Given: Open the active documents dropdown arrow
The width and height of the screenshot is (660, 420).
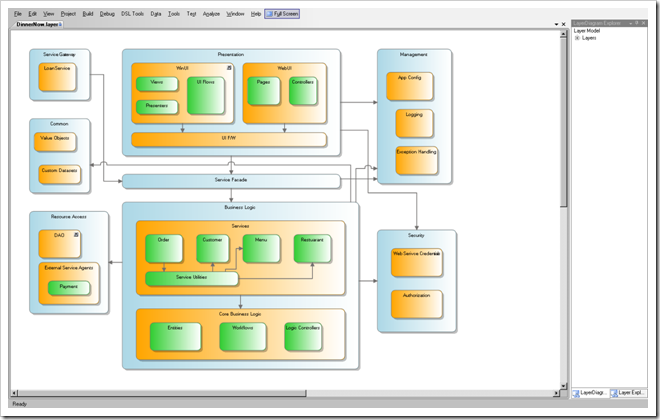Looking at the screenshot, I should pos(556,24).
